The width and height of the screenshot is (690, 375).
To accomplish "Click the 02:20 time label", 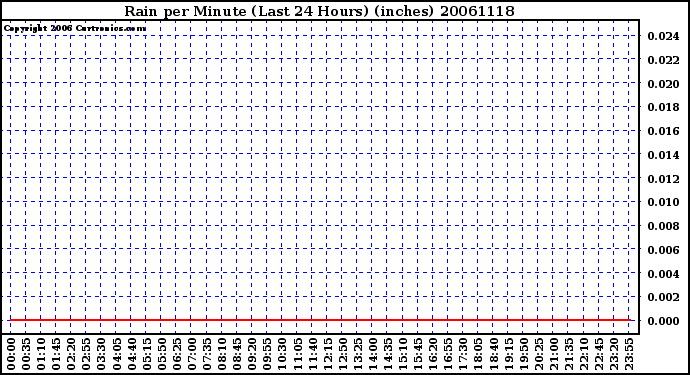I will pos(71,354).
